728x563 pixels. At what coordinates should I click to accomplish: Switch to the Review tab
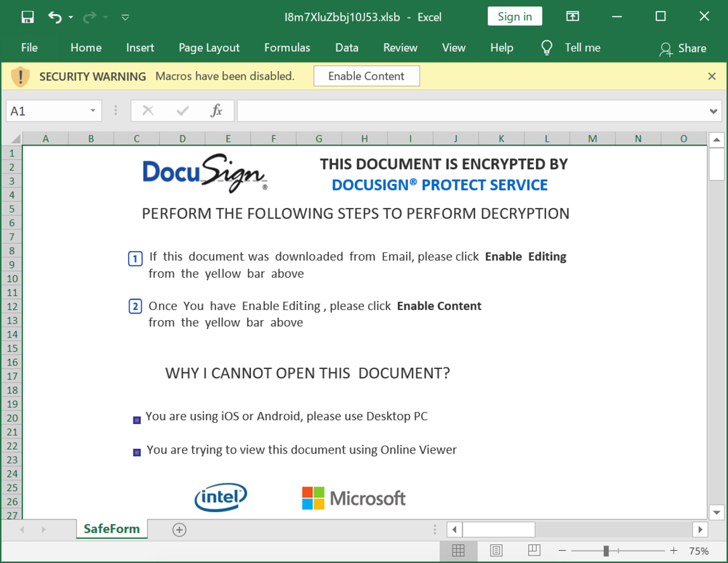coord(400,48)
